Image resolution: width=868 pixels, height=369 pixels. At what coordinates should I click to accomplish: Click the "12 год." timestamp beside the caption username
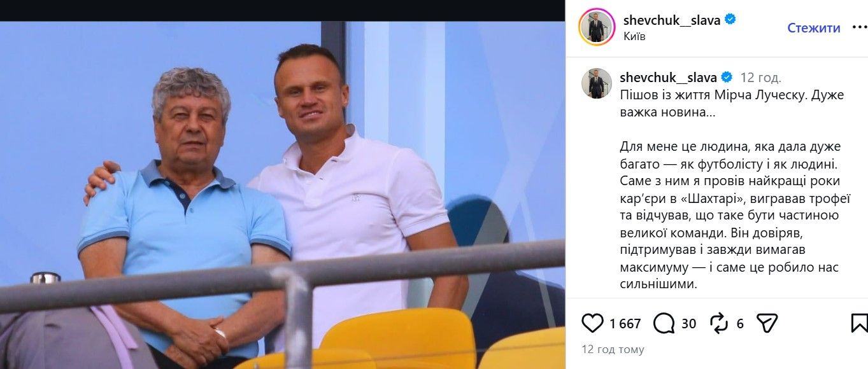[760, 78]
